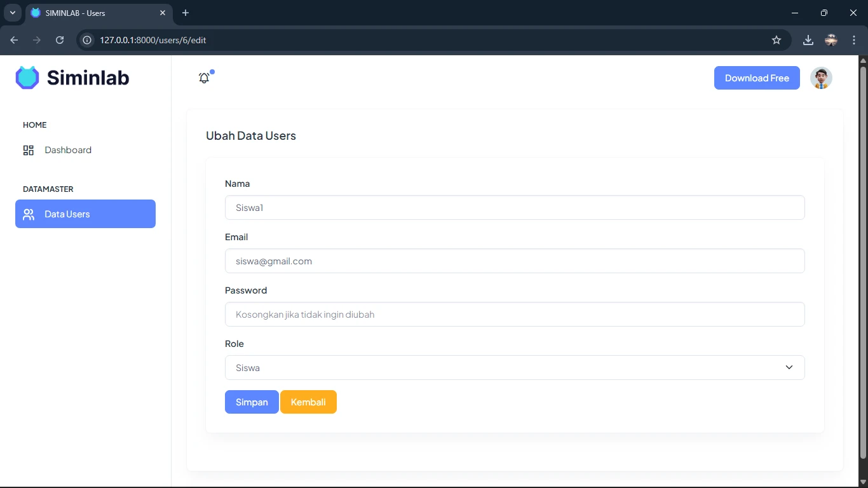
Task: Open the user profile avatar
Action: pos(821,78)
